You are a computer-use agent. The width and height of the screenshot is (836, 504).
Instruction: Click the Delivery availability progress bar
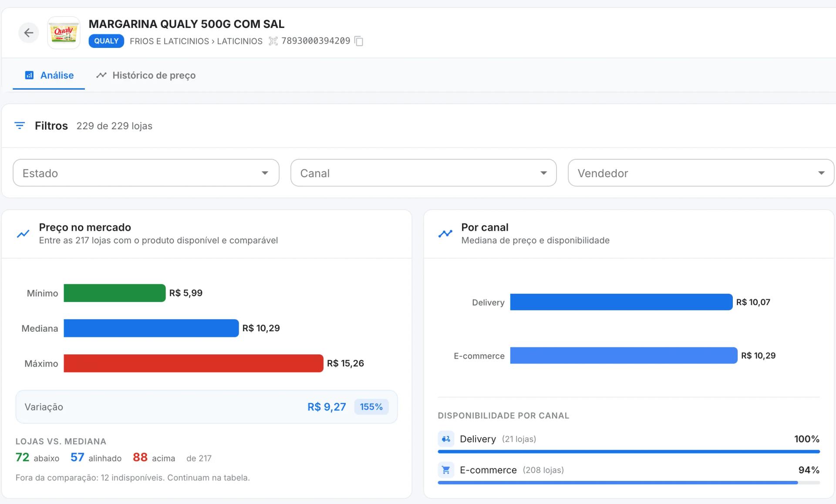click(x=629, y=452)
